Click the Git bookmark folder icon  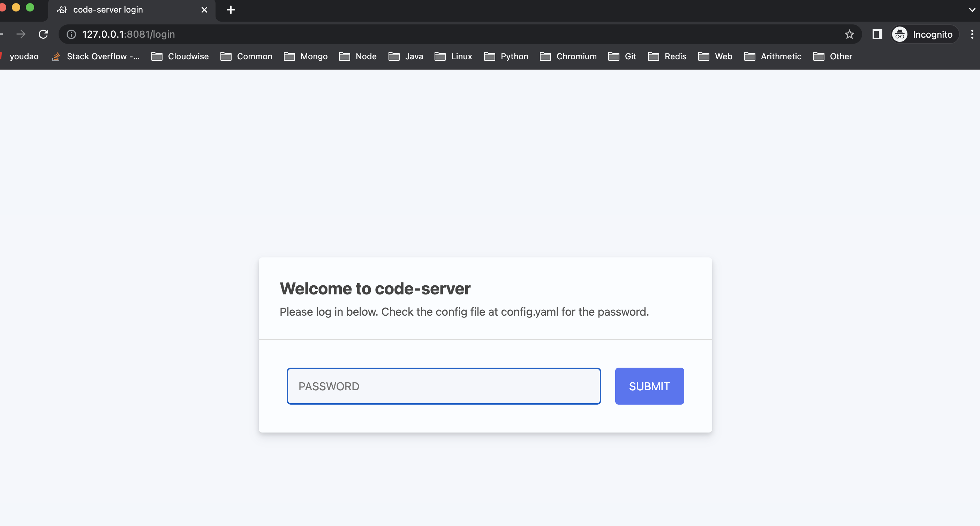[x=614, y=57]
